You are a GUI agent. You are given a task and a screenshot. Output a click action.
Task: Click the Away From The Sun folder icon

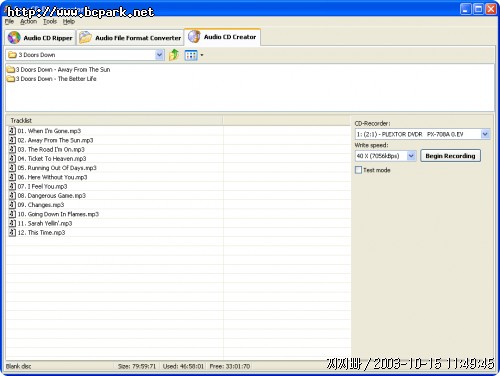pos(11,69)
